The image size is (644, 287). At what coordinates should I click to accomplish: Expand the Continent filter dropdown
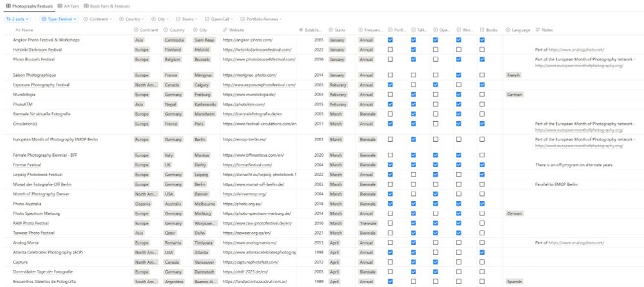(x=98, y=19)
